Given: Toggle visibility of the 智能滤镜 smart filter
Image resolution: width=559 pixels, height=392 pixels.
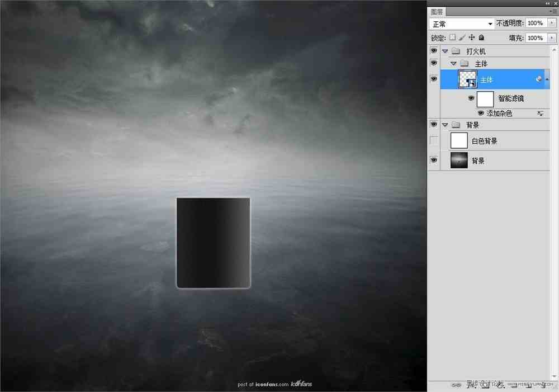Looking at the screenshot, I should tap(471, 97).
